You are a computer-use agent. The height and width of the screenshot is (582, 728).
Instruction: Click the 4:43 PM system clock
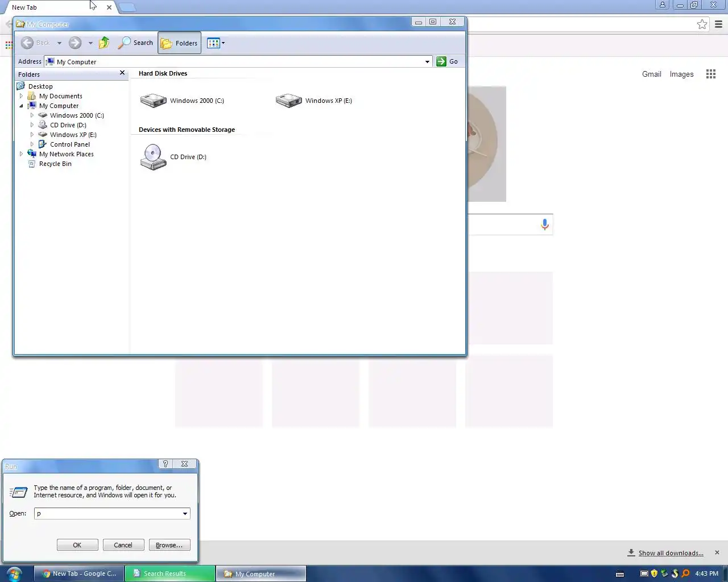coord(706,573)
